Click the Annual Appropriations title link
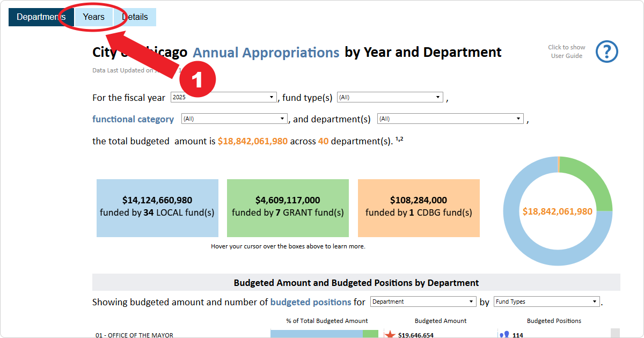Image resolution: width=644 pixels, height=338 pixels. click(266, 53)
